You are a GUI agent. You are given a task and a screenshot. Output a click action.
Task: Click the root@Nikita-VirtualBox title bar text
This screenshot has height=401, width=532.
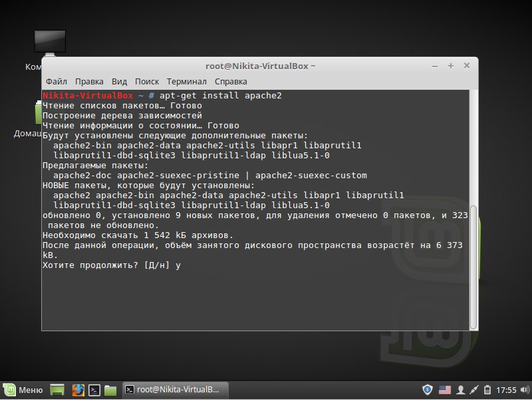click(260, 66)
